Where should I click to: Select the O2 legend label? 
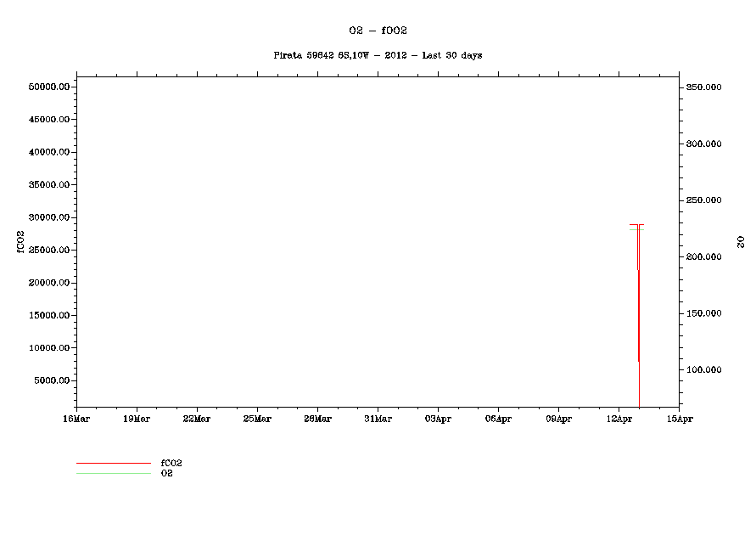coord(167,473)
